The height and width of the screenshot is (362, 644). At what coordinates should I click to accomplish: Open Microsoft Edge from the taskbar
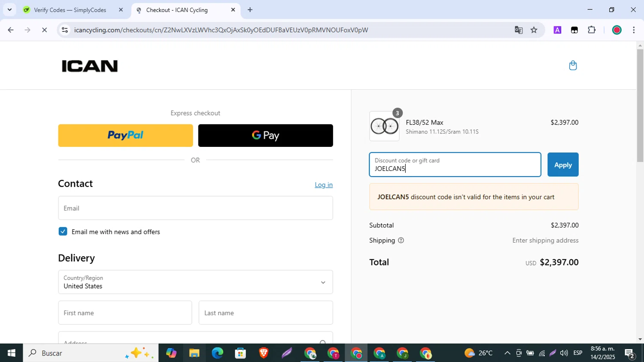tap(217, 353)
